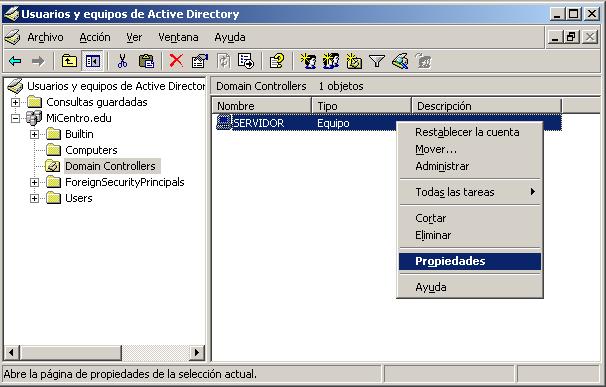Open the Acción menu
The width and height of the screenshot is (606, 387).
(x=95, y=38)
